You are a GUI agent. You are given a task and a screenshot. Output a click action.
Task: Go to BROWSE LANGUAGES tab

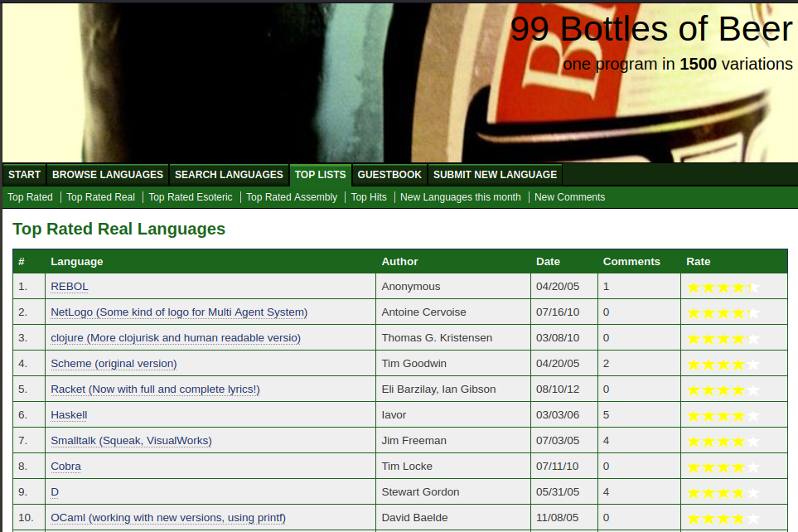pos(108,175)
